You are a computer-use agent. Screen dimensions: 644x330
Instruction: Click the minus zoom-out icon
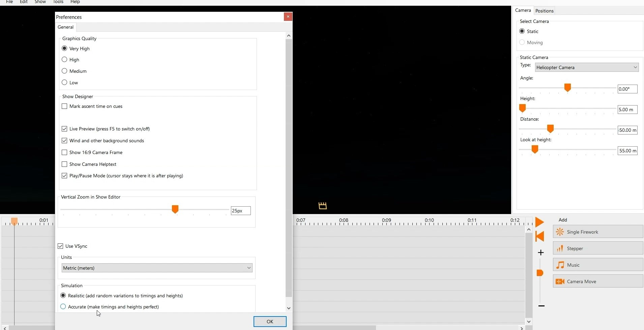click(x=541, y=306)
